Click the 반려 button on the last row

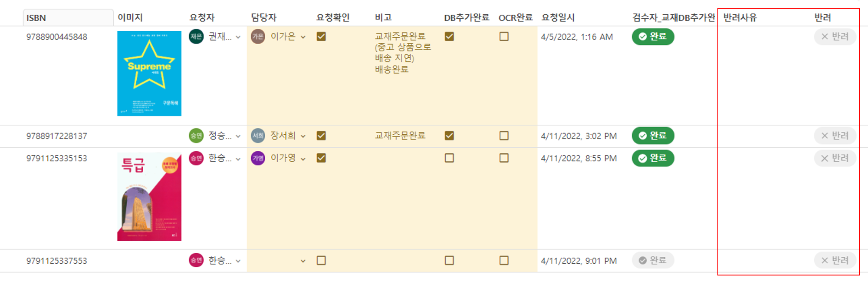pyautogui.click(x=835, y=261)
